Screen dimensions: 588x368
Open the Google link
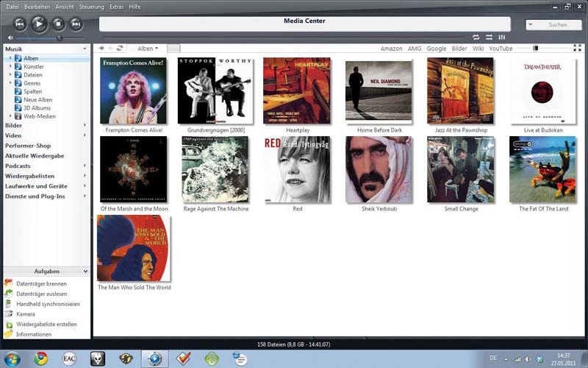[x=436, y=49]
